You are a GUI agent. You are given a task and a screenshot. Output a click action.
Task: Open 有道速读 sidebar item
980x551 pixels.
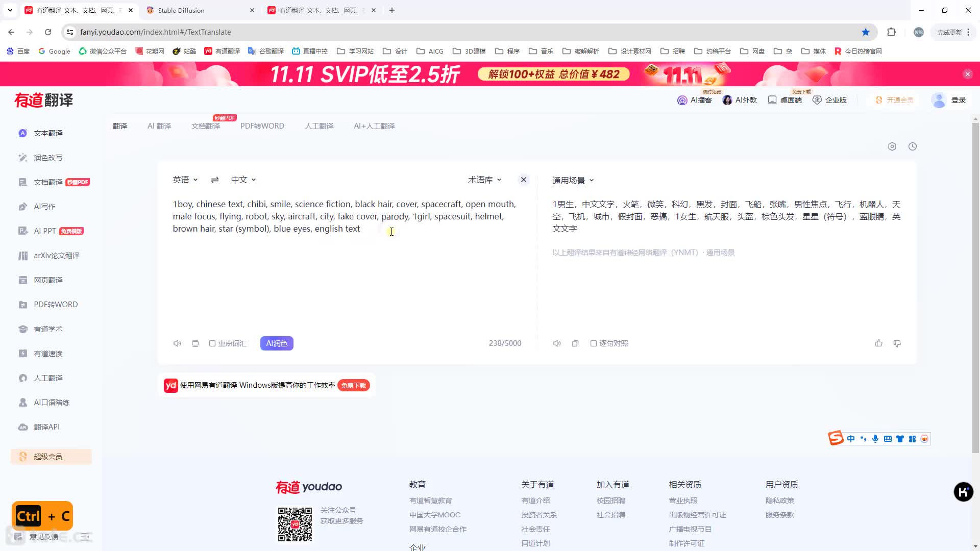[x=48, y=354]
